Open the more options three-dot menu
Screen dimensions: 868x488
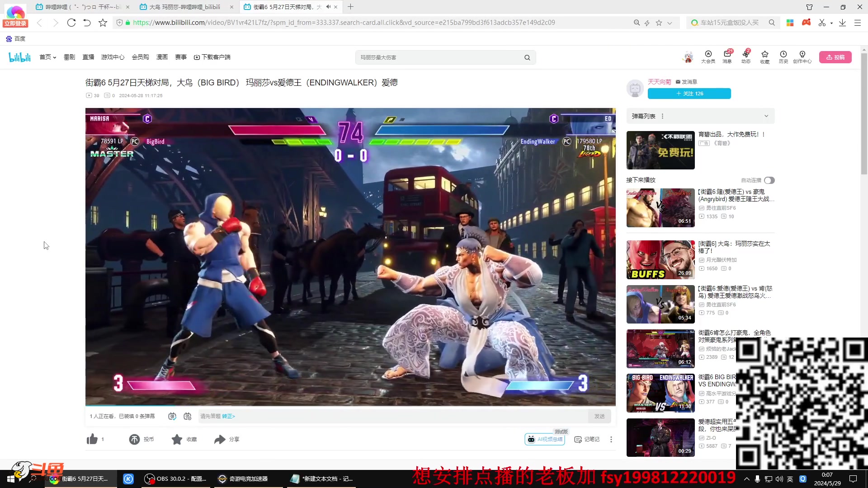611,439
